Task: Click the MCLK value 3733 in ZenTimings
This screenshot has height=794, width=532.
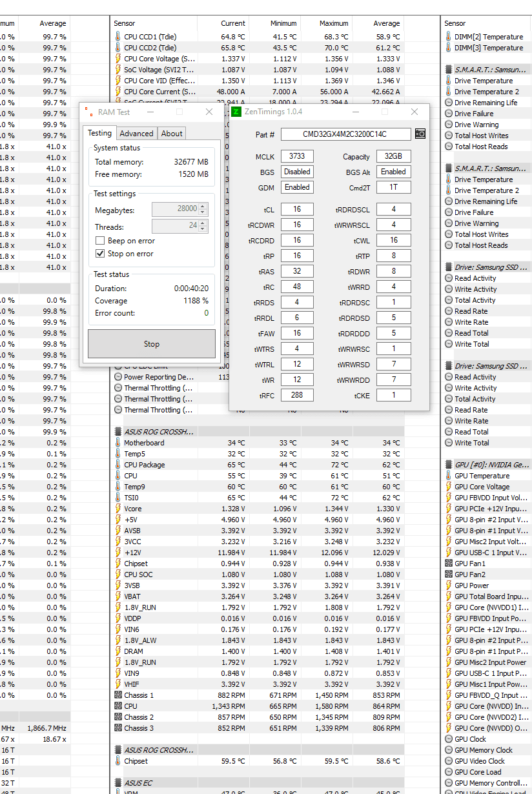Action: 297,156
